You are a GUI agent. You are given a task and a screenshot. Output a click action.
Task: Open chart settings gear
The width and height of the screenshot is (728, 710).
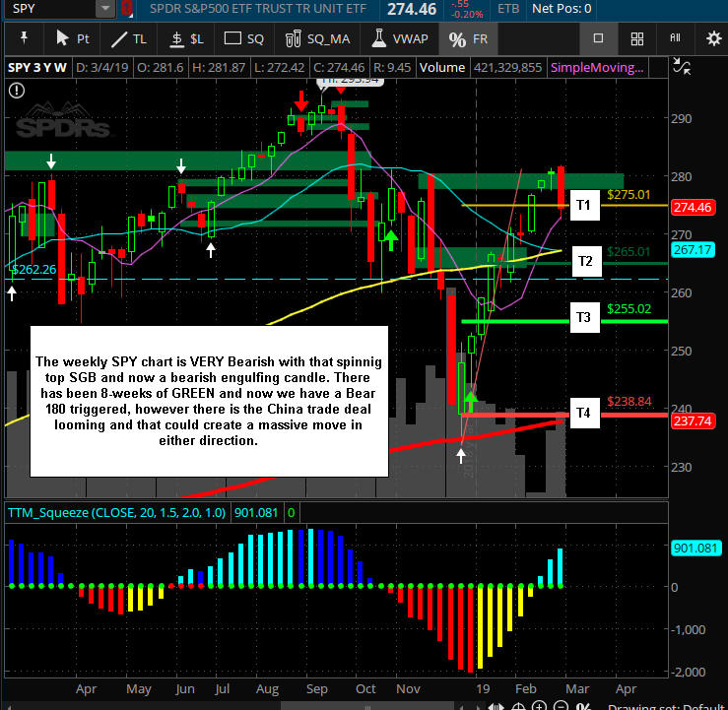(713, 38)
